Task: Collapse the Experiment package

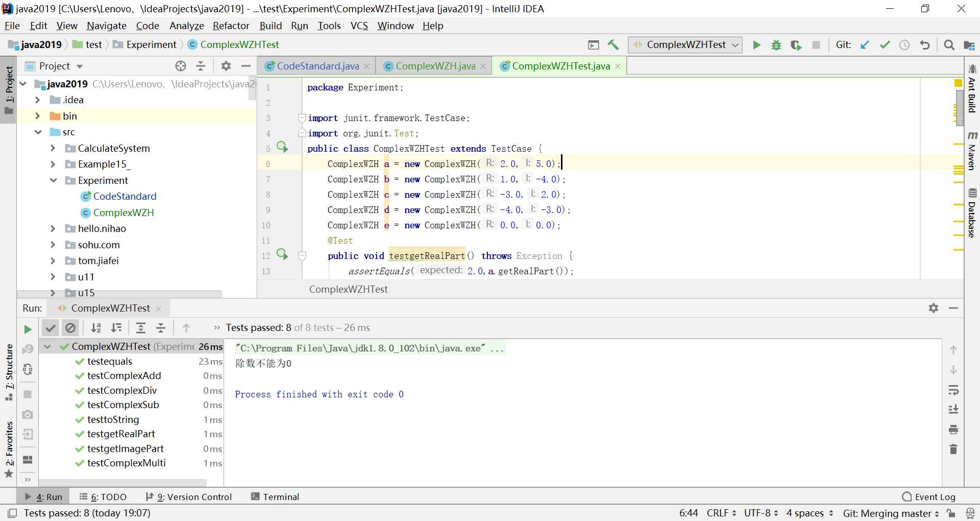Action: 53,180
